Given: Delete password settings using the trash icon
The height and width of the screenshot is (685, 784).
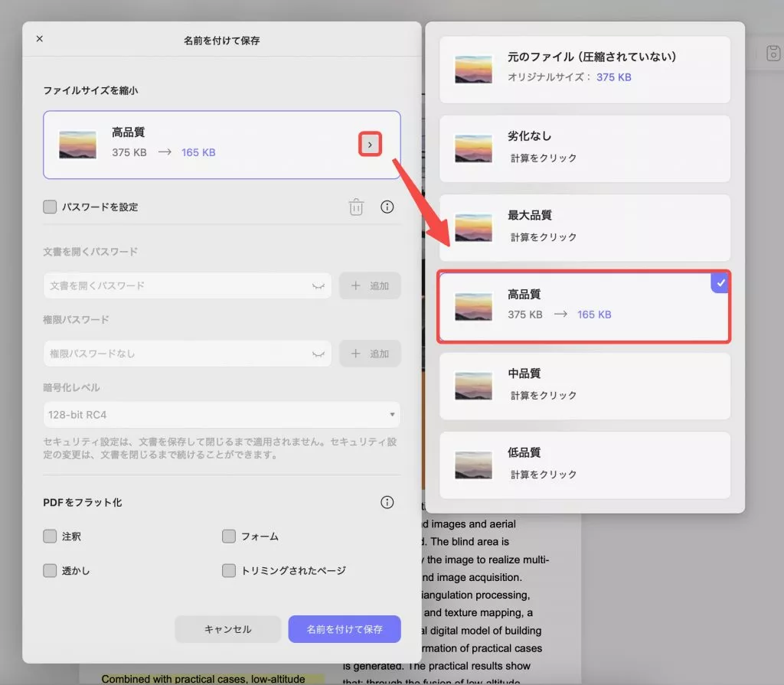Looking at the screenshot, I should tap(355, 206).
